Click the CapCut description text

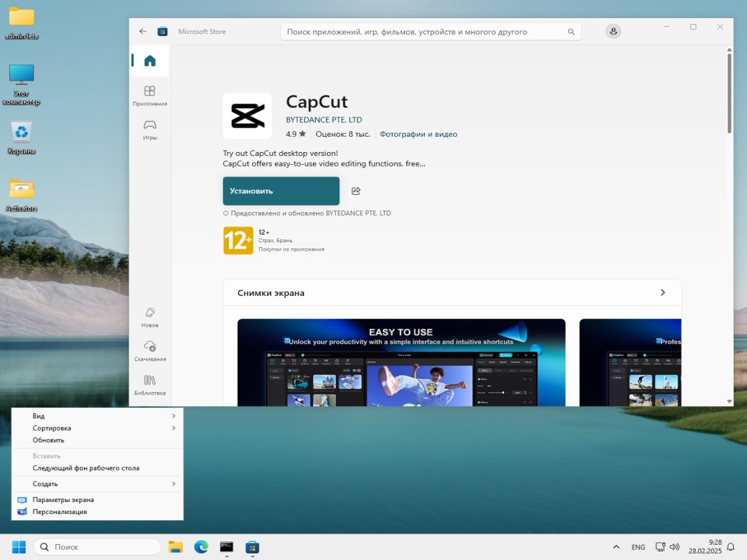click(x=324, y=158)
